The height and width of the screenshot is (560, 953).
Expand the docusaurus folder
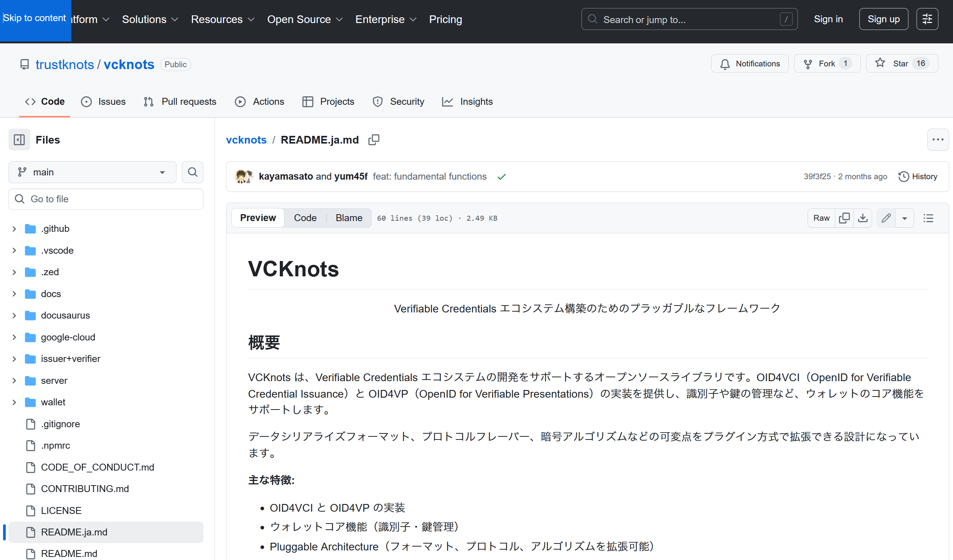pos(14,316)
